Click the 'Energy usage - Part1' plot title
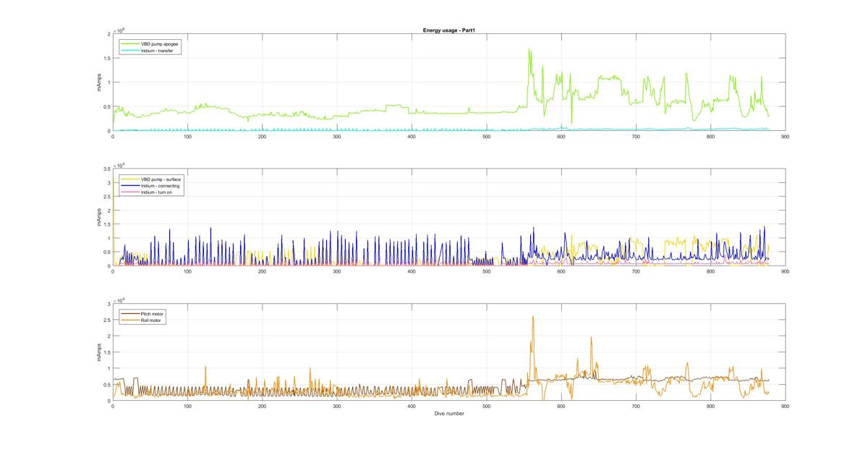 tap(448, 30)
